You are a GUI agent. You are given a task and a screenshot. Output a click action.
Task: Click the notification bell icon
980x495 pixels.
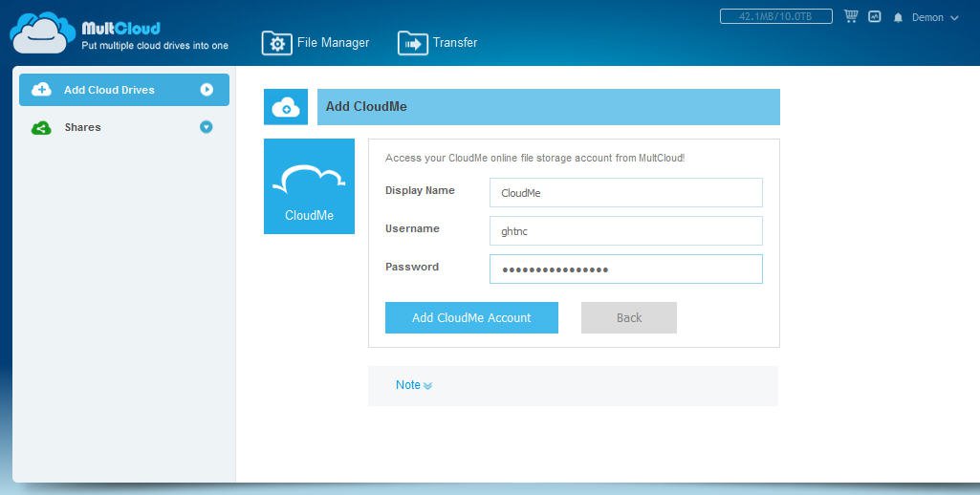pos(898,18)
